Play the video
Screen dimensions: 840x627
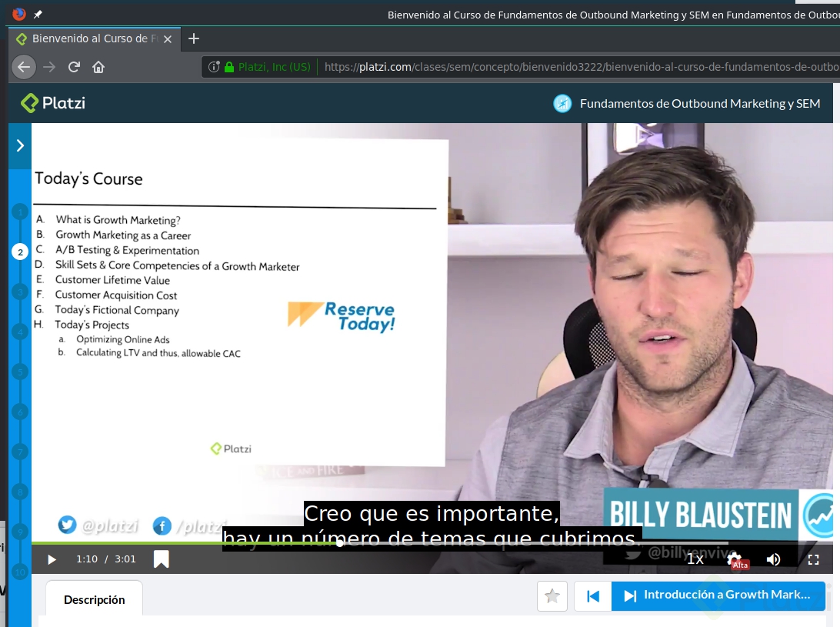click(52, 559)
